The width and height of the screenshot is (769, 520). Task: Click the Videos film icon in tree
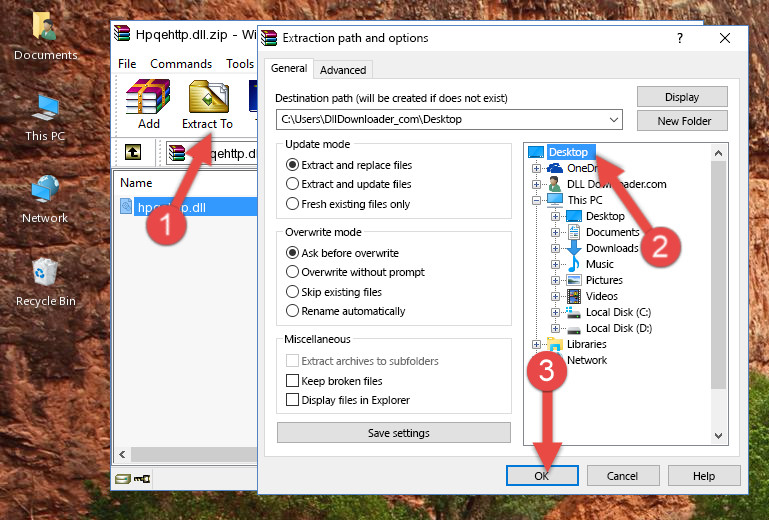pos(574,296)
